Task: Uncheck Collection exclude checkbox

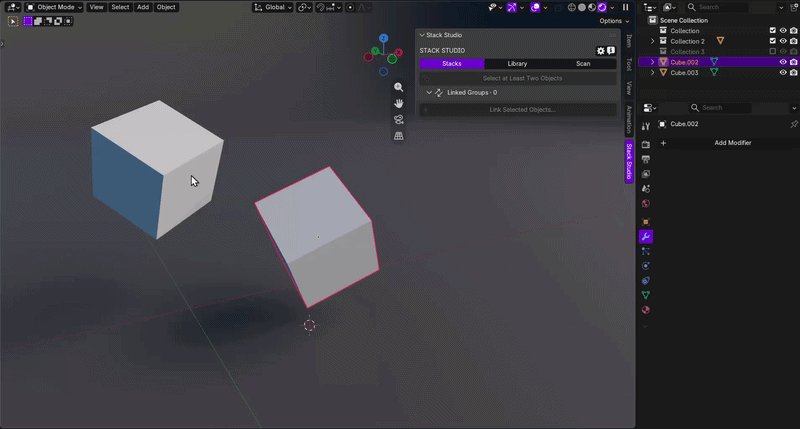Action: (772, 31)
